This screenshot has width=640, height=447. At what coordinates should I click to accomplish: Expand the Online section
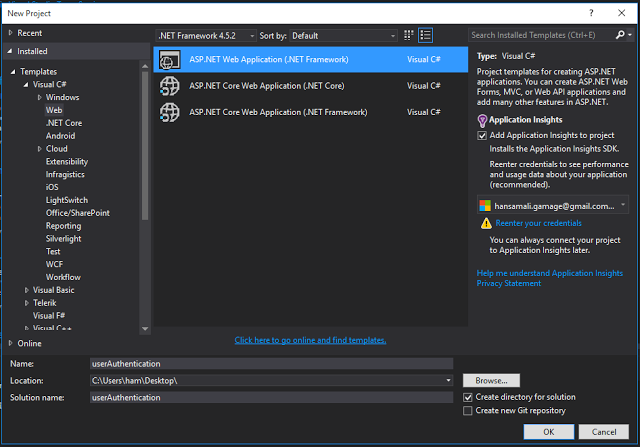click(11, 343)
